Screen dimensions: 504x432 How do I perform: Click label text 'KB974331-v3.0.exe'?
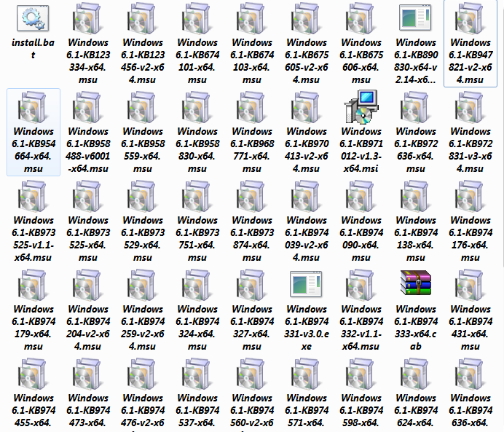pos(307,334)
